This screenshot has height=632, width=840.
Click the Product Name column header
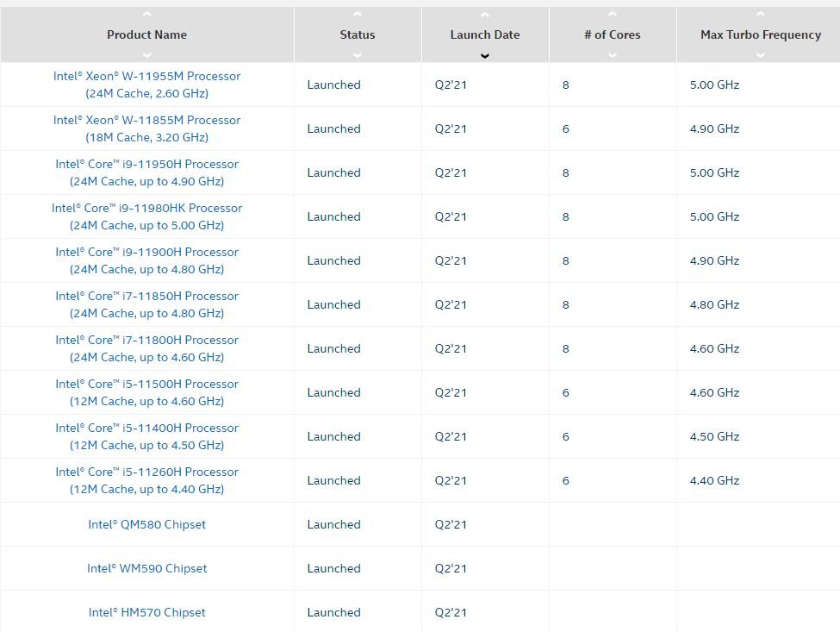(x=146, y=34)
